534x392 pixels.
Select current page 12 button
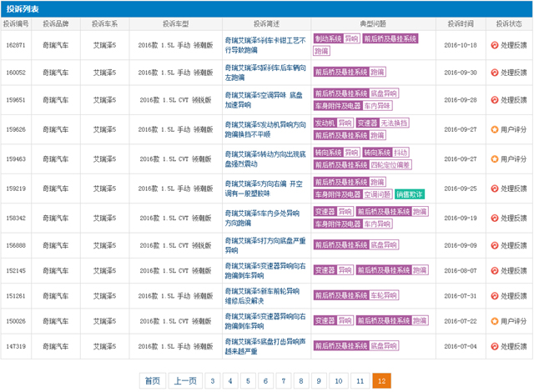click(x=382, y=381)
